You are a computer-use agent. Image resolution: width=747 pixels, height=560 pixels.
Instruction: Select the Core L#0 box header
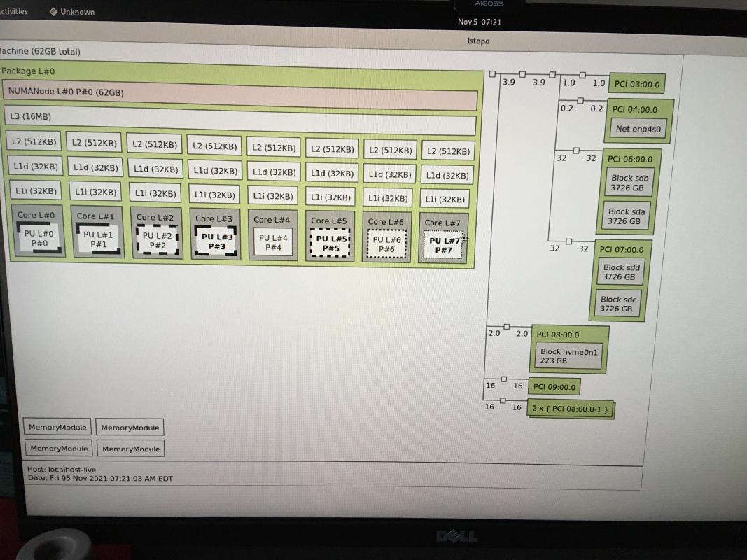tap(36, 215)
